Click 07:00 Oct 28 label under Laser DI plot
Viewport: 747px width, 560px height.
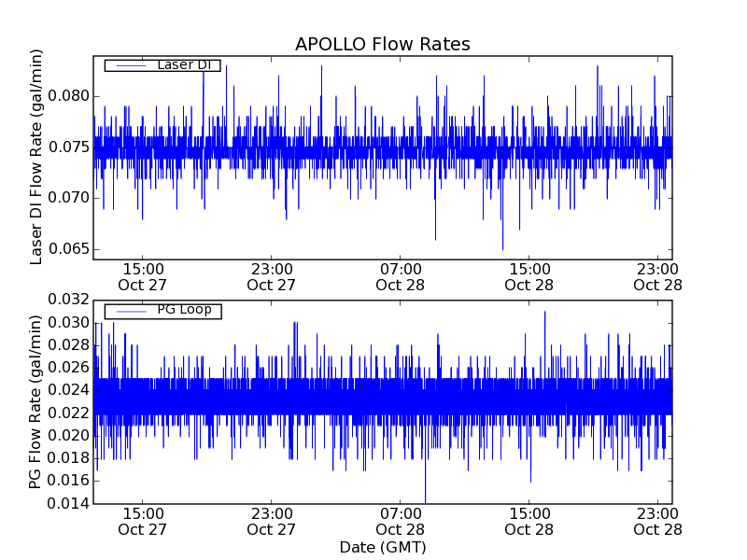pyautogui.click(x=401, y=276)
